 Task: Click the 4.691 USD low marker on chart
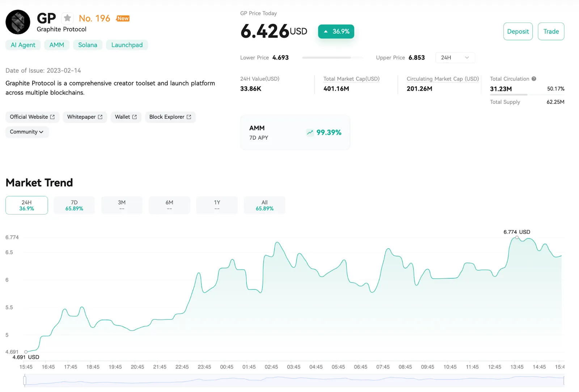point(26,351)
